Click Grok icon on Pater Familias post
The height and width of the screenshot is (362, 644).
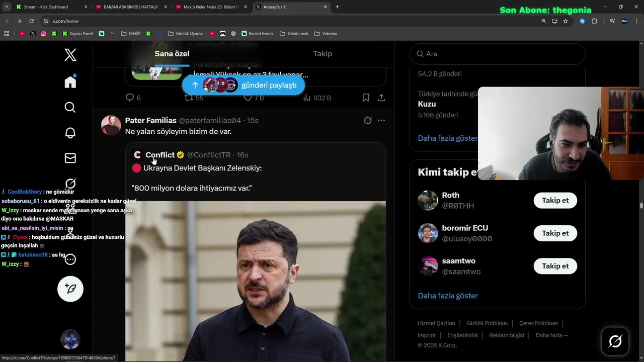pyautogui.click(x=368, y=120)
